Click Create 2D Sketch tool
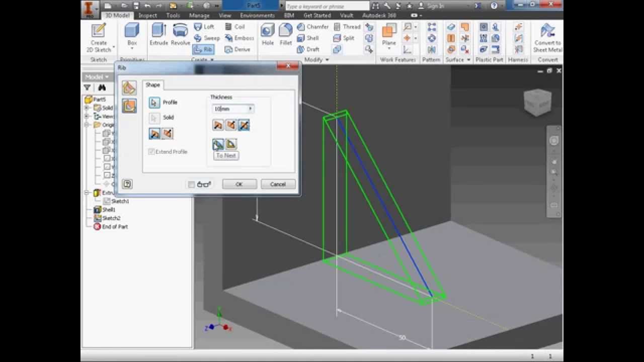The height and width of the screenshot is (362, 644). (x=99, y=38)
